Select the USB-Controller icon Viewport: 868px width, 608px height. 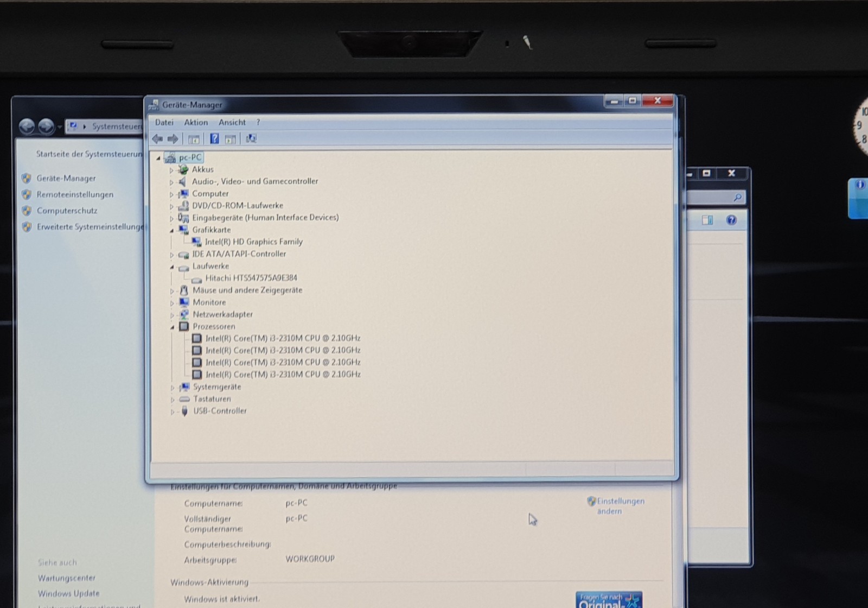184,411
